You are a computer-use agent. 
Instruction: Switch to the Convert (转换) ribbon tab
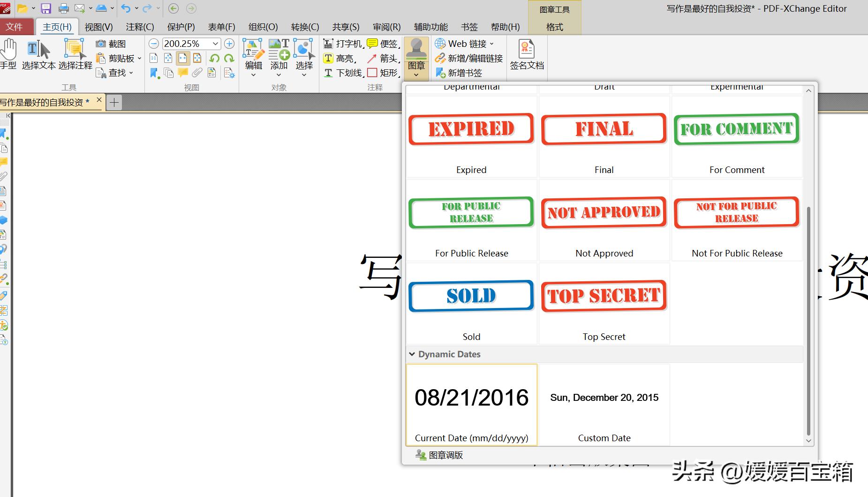click(x=305, y=27)
